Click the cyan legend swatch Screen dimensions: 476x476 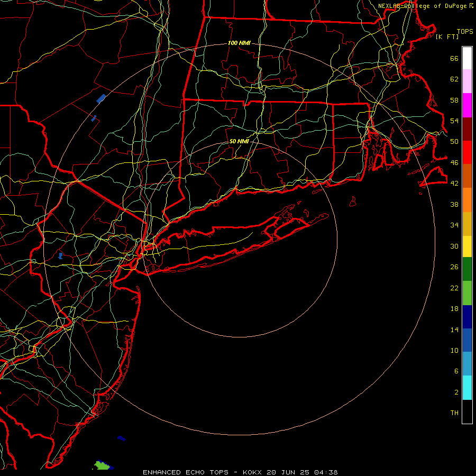pyautogui.click(x=467, y=388)
